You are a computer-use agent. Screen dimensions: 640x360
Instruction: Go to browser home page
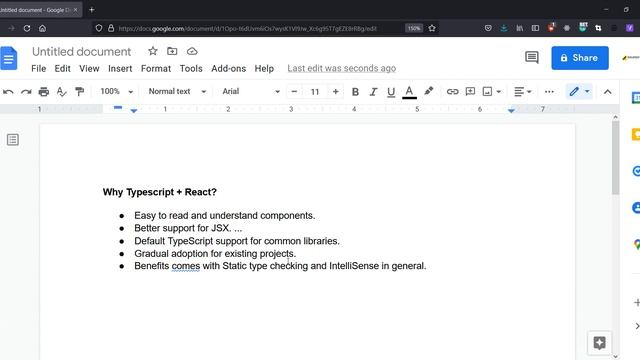coord(42,28)
